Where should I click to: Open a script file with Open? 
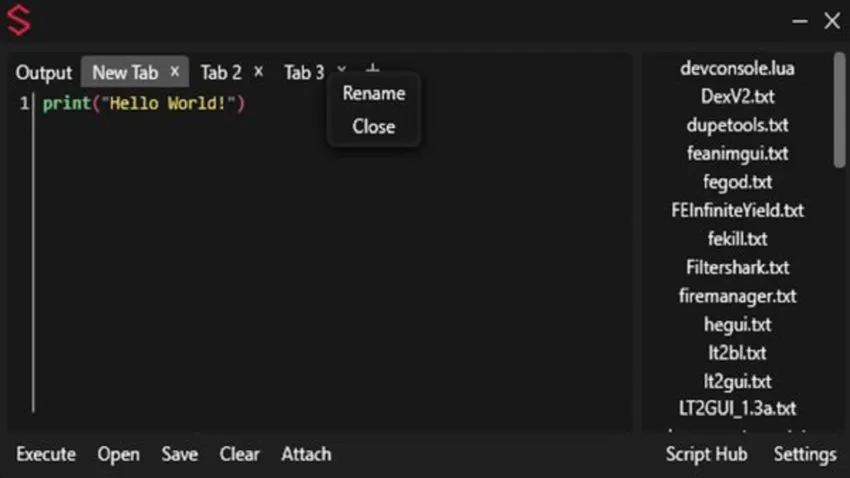(x=118, y=454)
